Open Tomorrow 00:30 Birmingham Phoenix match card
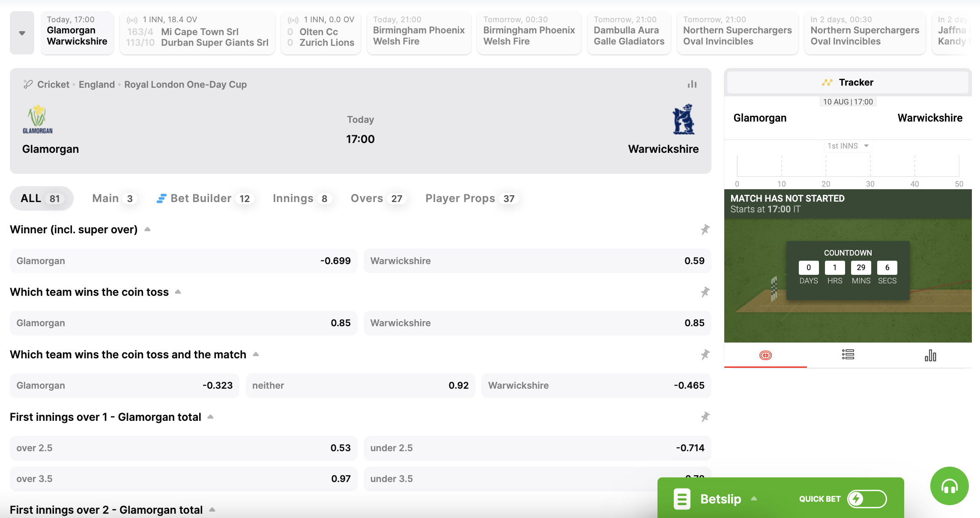Screen dimensions: 980x518 [529, 33]
